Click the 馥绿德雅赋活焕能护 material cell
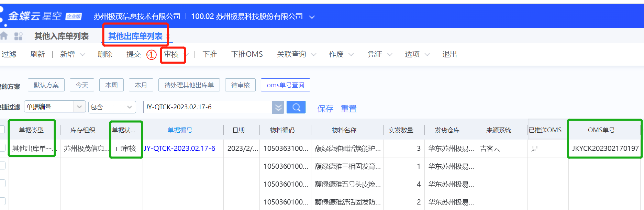This screenshot has height=210, width=644. pyautogui.click(x=348, y=148)
